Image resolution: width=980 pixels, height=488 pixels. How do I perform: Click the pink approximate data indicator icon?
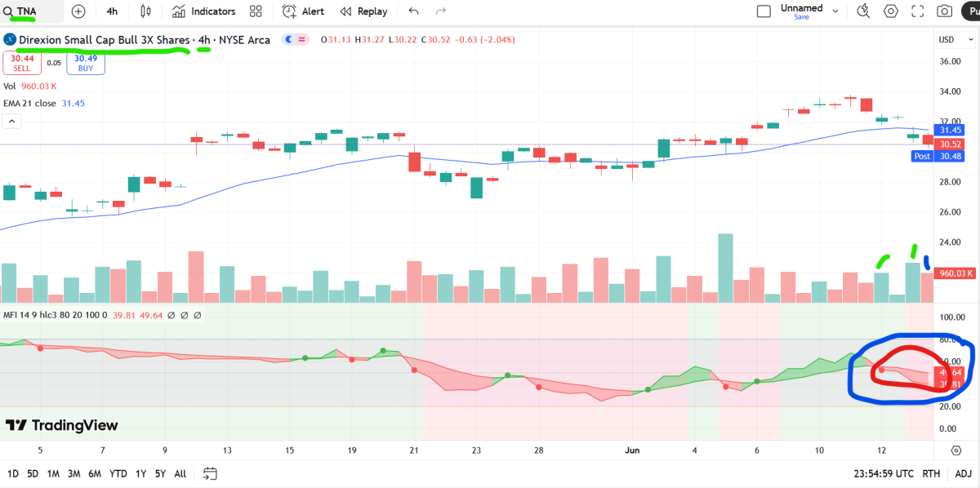coord(301,40)
